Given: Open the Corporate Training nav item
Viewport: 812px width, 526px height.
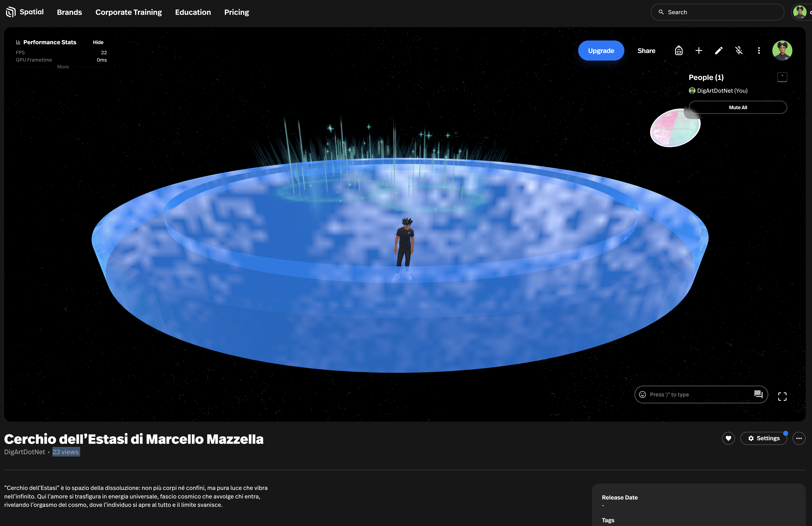Looking at the screenshot, I should click(128, 12).
